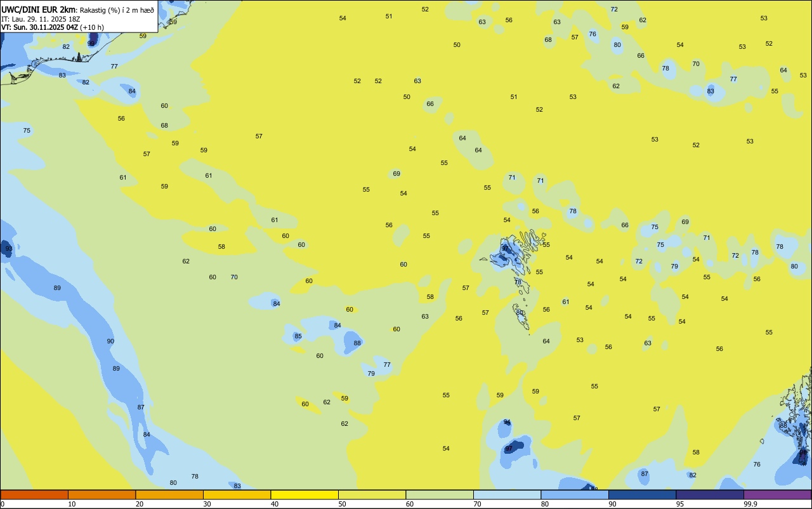Click the '20' legend scale label
The height and width of the screenshot is (509, 812).
pyautogui.click(x=139, y=504)
